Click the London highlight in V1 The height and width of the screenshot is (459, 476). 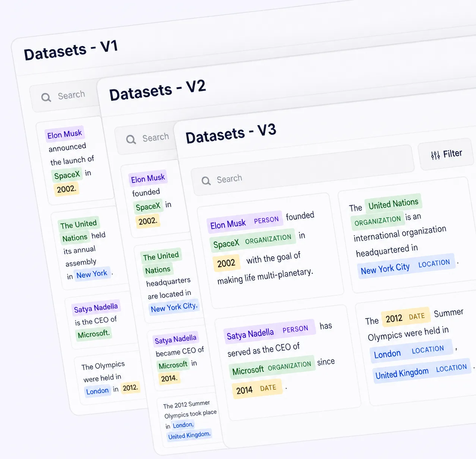coord(97,391)
